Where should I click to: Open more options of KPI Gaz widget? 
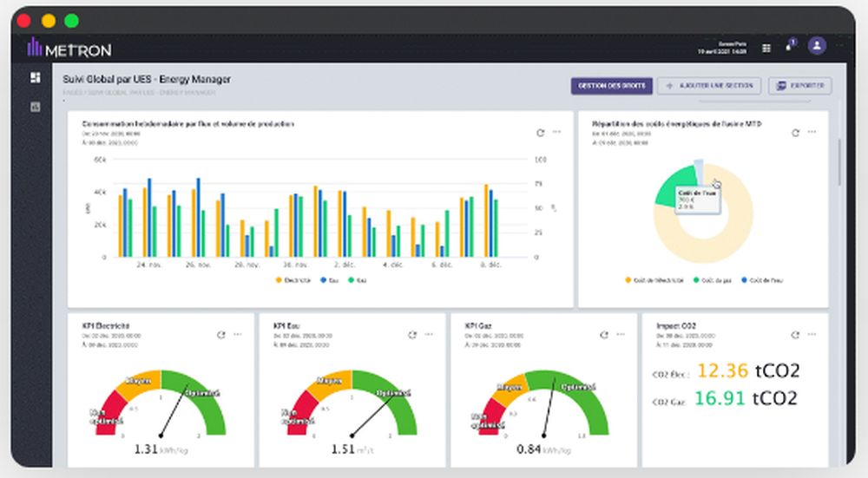point(621,334)
